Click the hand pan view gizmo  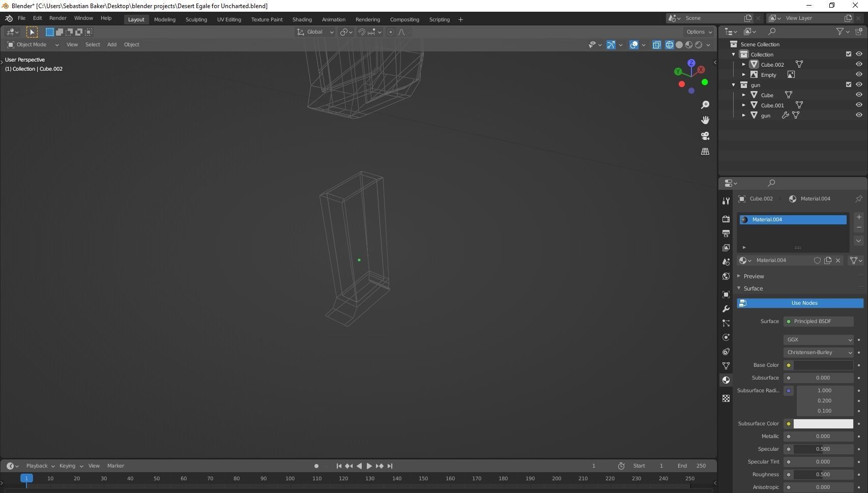(705, 120)
